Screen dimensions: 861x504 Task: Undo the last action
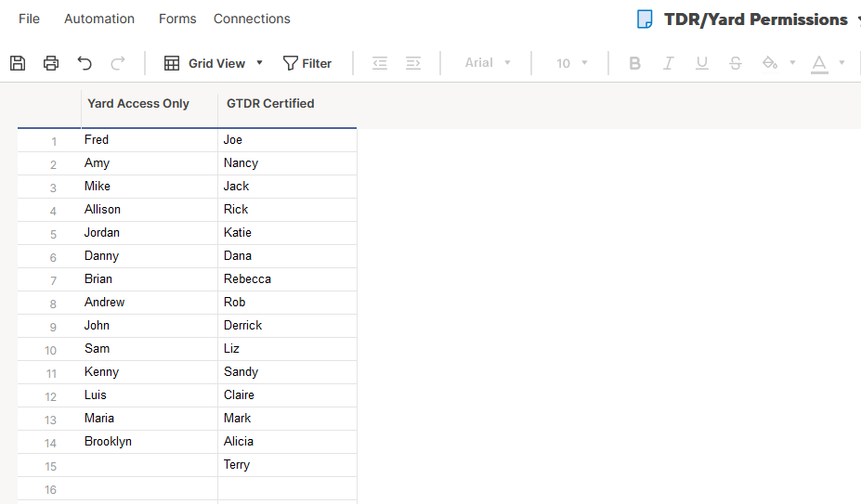(85, 63)
